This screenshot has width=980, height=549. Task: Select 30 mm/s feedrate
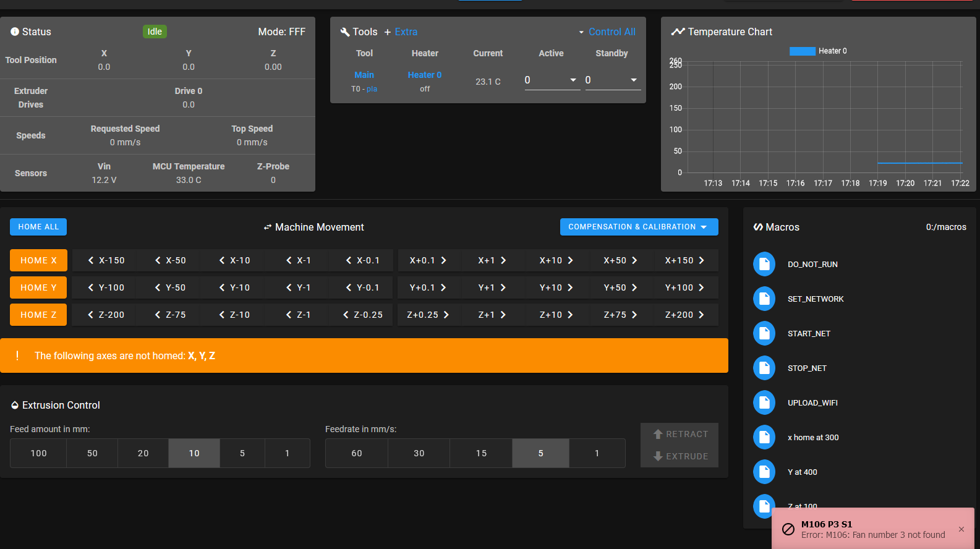(419, 453)
